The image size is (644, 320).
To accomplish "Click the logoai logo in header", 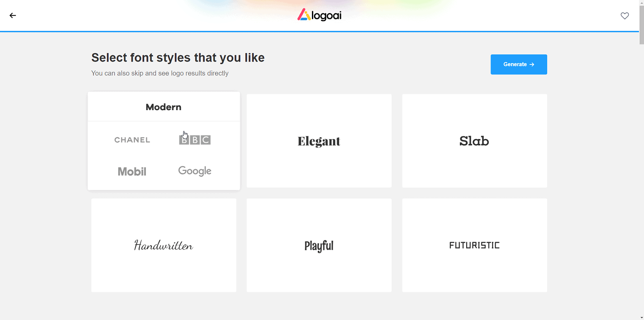I will (319, 15).
